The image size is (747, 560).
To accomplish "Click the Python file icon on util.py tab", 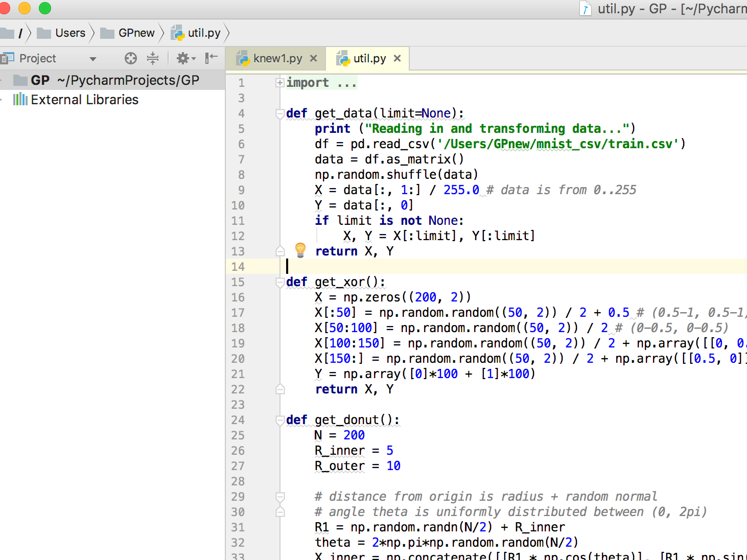I will (343, 58).
